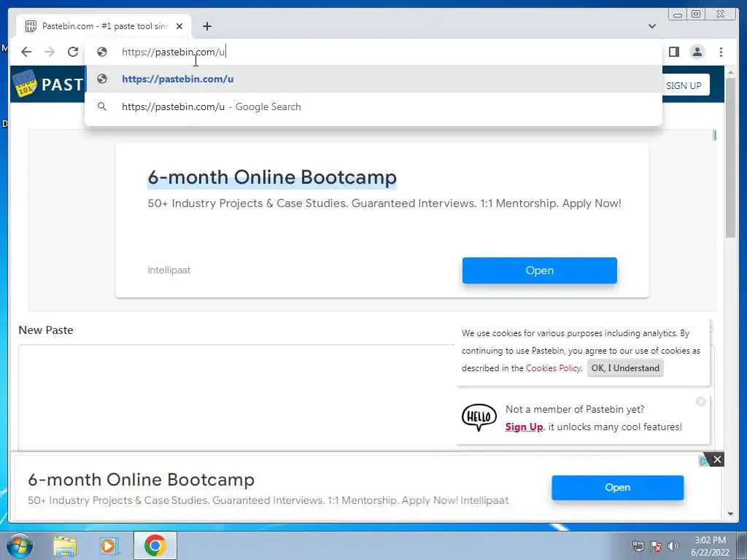
Task: Open Windows Explorer from taskbar
Action: click(64, 545)
